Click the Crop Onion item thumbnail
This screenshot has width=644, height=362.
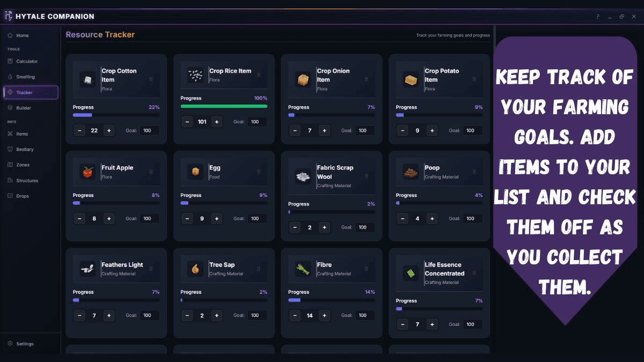(303, 79)
